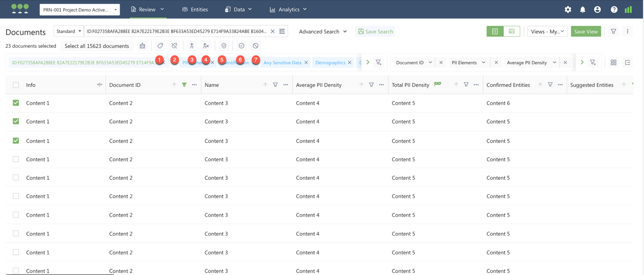Image resolution: width=644 pixels, height=275 pixels.
Task: Open the Analytics menu
Action: [288, 9]
